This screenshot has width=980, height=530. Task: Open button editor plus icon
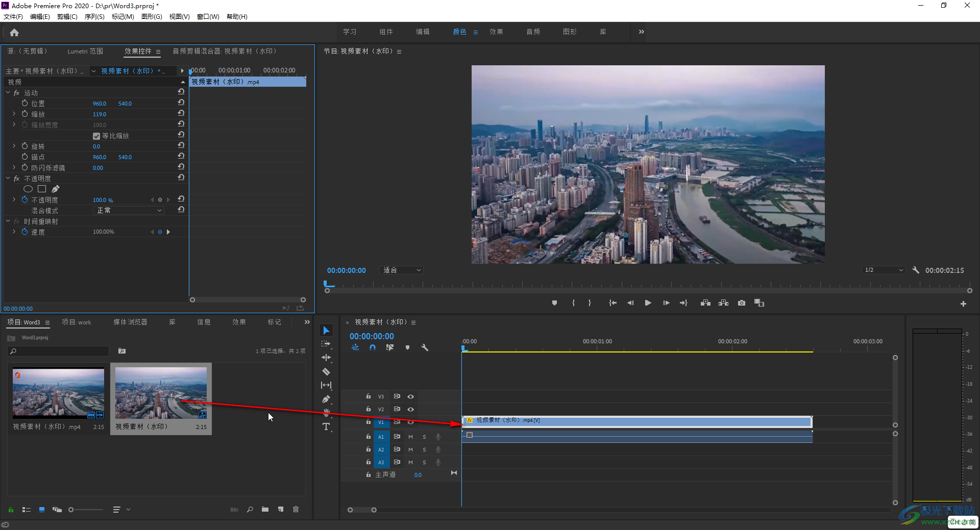963,304
